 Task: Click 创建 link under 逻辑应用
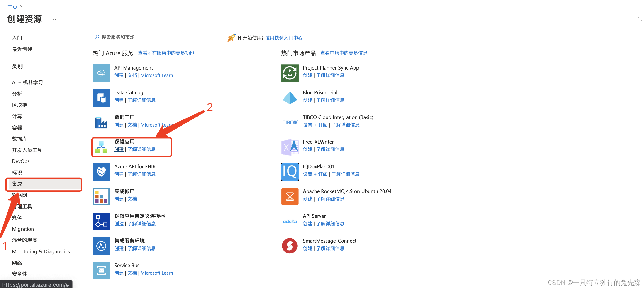119,149
